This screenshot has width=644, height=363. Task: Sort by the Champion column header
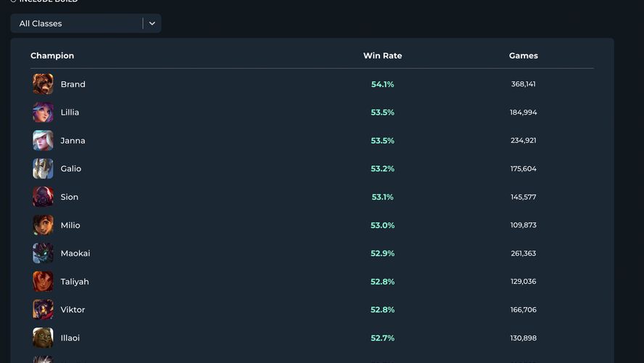pos(52,56)
